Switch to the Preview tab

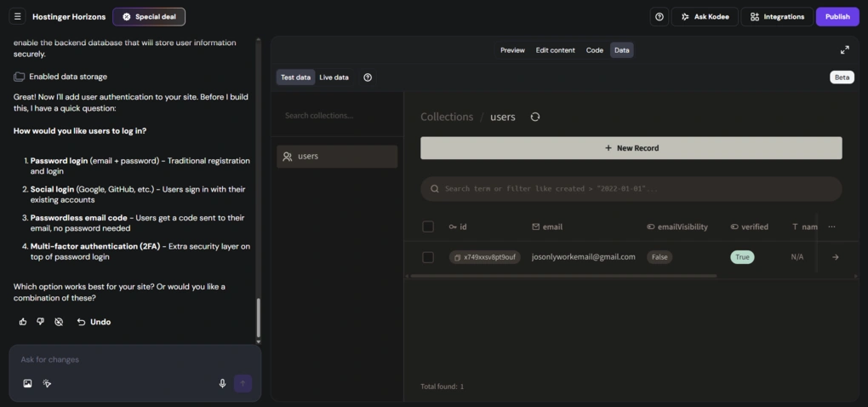point(512,50)
